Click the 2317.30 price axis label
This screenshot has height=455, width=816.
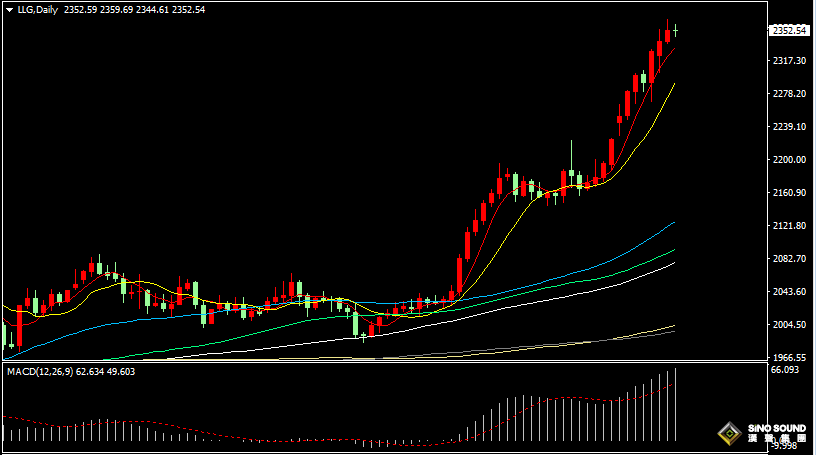789,61
